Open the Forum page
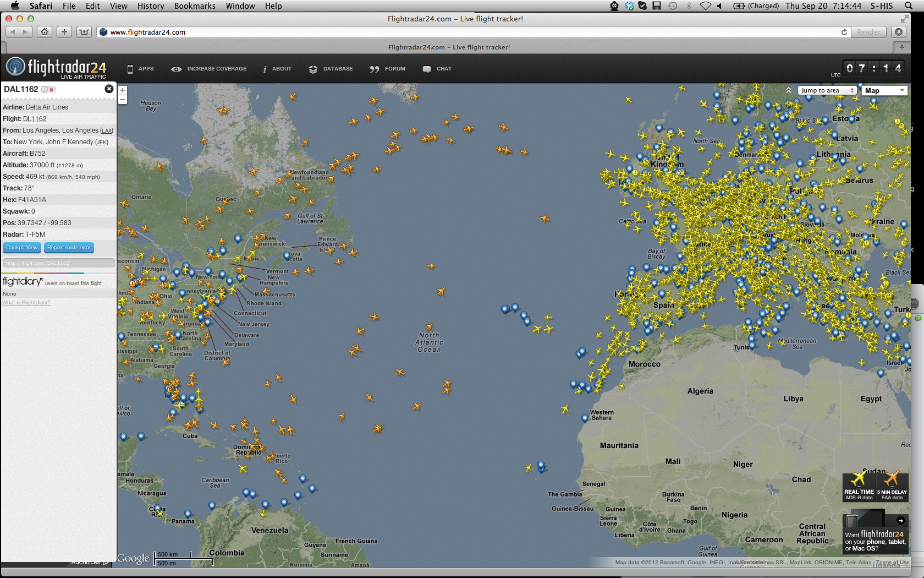Screen dimensions: 924x578 388,69
